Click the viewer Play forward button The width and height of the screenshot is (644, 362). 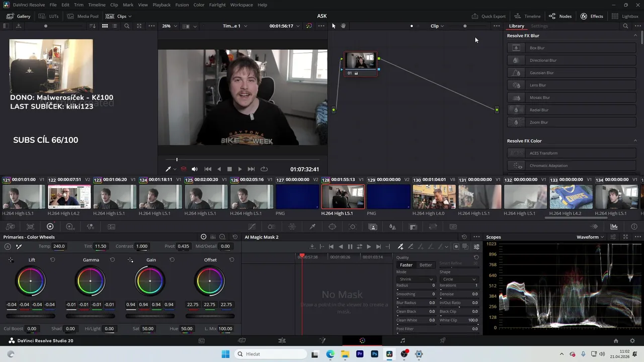pyautogui.click(x=240, y=169)
